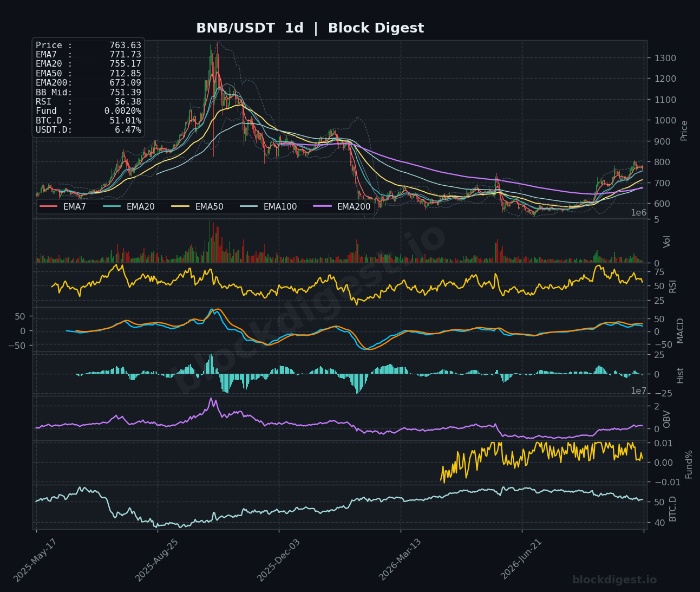Image resolution: width=700 pixels, height=592 pixels.
Task: Click the chart title "BNB/USDT 1d | Block Digest"
Action: click(310, 28)
